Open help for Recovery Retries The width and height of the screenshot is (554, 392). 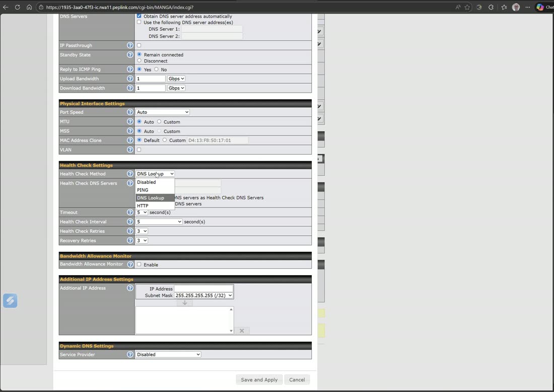130,240
